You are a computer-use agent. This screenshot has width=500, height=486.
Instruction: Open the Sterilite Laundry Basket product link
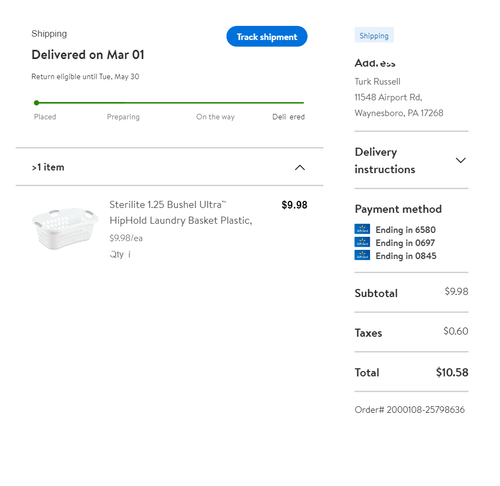(x=181, y=212)
